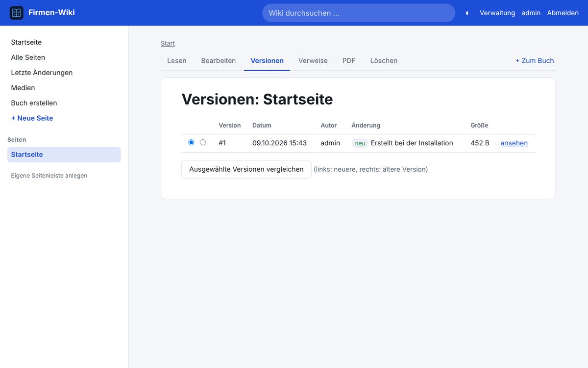This screenshot has width=588, height=368.
Task: Toggle dark mode with the moon icon
Action: click(467, 13)
